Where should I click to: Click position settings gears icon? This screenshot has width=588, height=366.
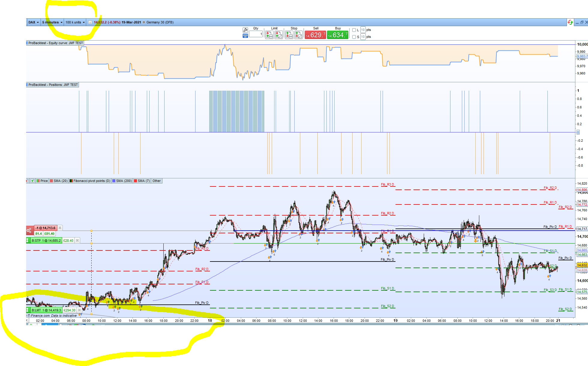click(x=29, y=231)
